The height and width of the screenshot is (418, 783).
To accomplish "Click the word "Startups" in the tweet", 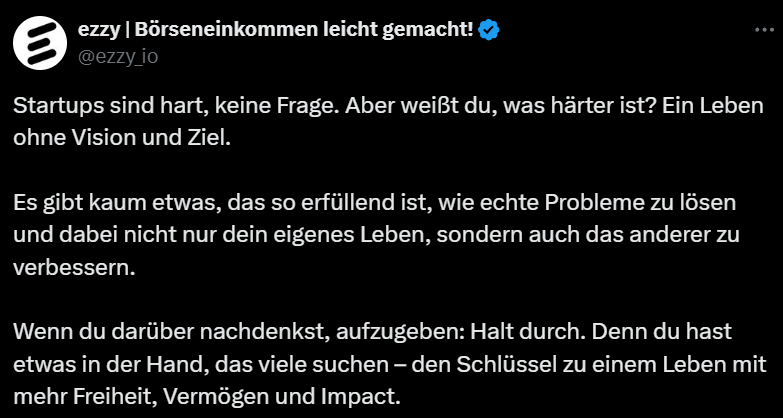I will click(x=55, y=107).
